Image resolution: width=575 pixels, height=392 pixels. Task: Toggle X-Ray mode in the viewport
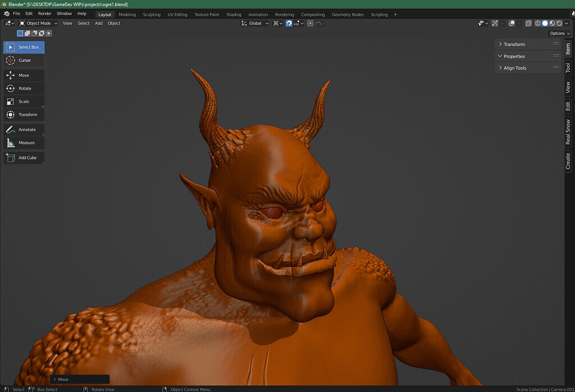(x=528, y=23)
